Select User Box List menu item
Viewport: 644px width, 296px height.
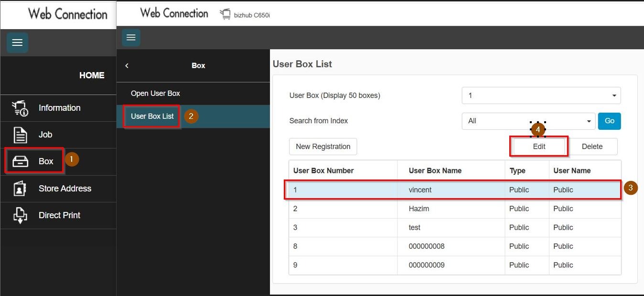[x=152, y=116]
